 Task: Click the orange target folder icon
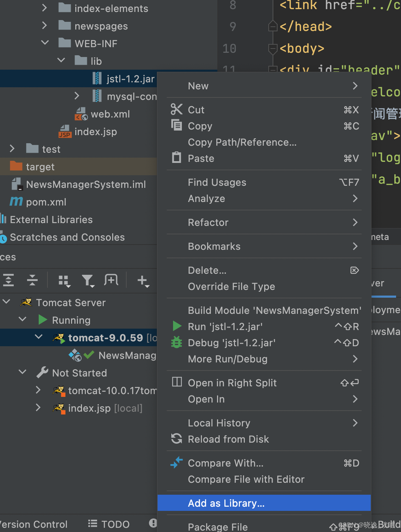[x=16, y=166]
